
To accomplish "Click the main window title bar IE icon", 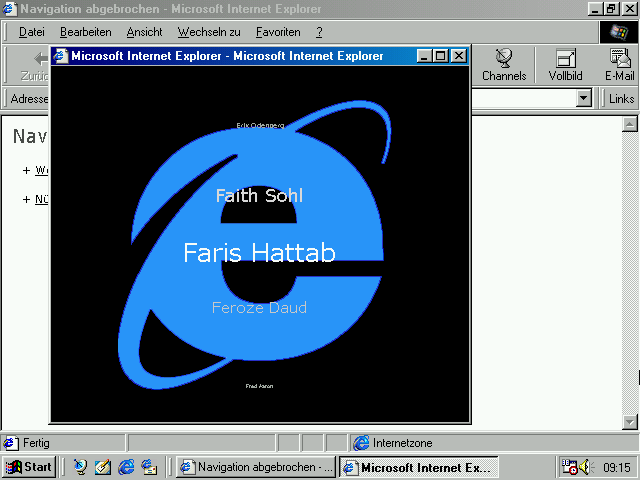I will click(x=9, y=9).
